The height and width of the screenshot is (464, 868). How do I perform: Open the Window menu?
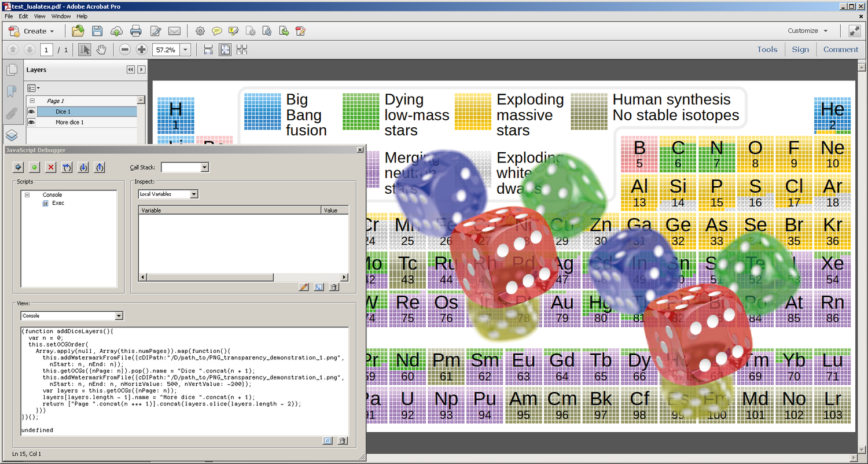[x=61, y=16]
